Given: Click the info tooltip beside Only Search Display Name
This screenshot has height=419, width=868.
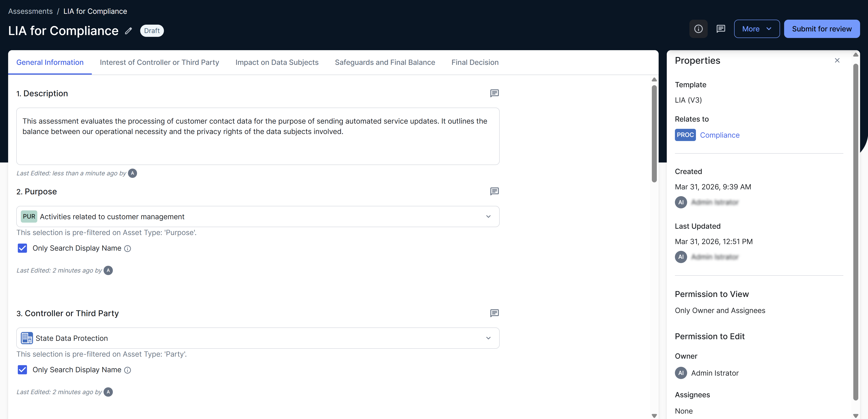Looking at the screenshot, I should pyautogui.click(x=127, y=249).
